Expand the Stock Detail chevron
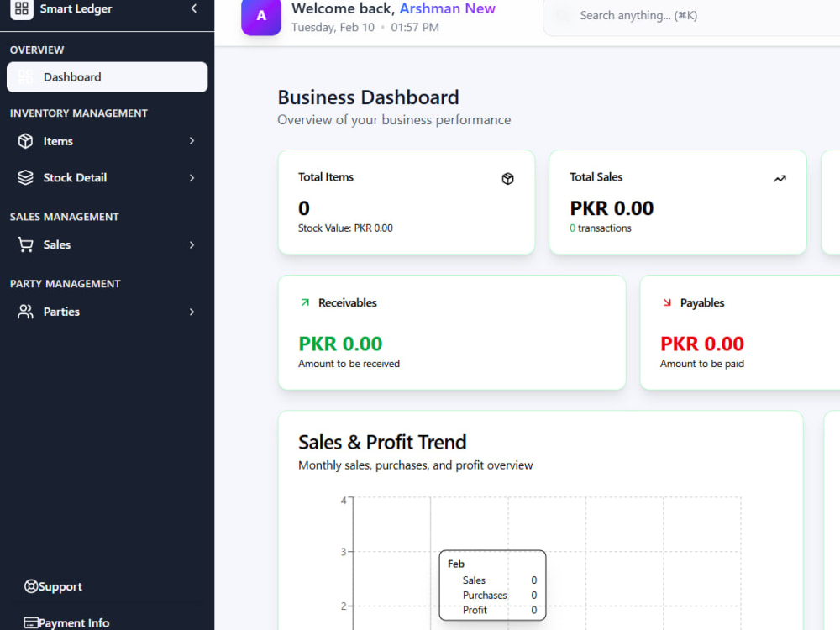The width and height of the screenshot is (840, 630). 192,177
